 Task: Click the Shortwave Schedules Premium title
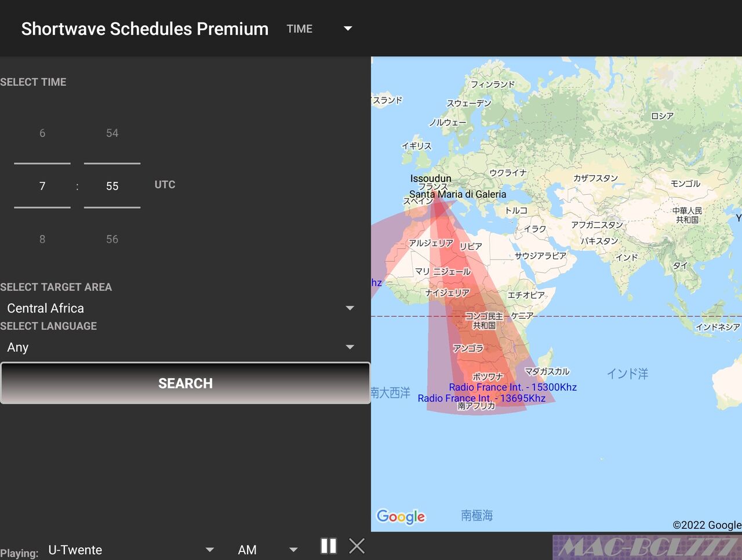(145, 29)
